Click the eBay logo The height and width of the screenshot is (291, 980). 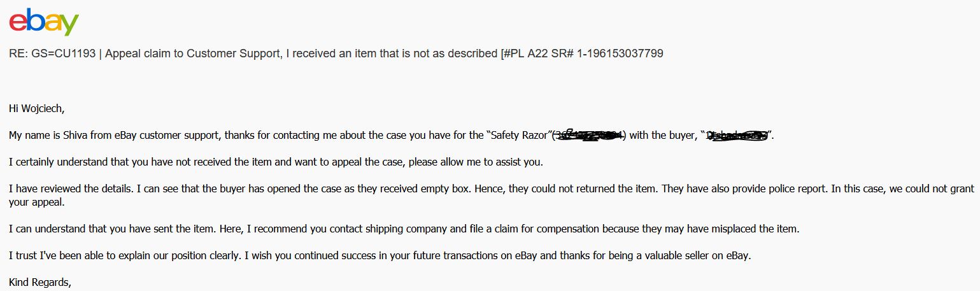[x=44, y=22]
